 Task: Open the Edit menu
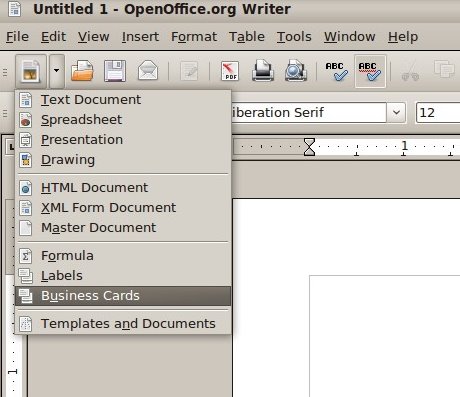tap(53, 36)
